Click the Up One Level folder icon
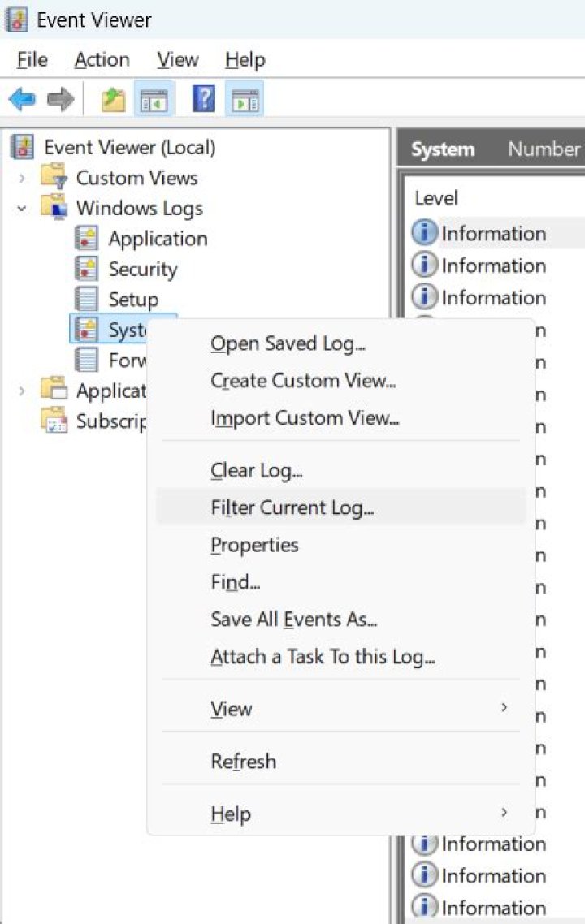 point(113,100)
